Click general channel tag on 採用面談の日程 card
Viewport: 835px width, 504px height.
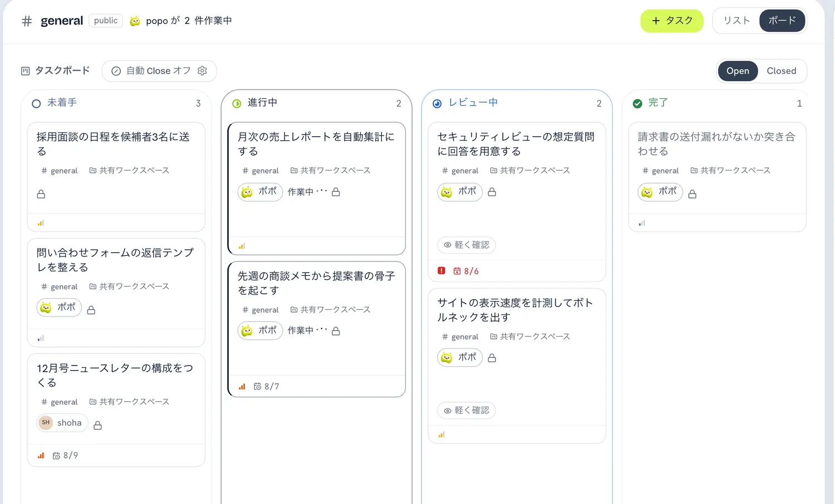[59, 171]
